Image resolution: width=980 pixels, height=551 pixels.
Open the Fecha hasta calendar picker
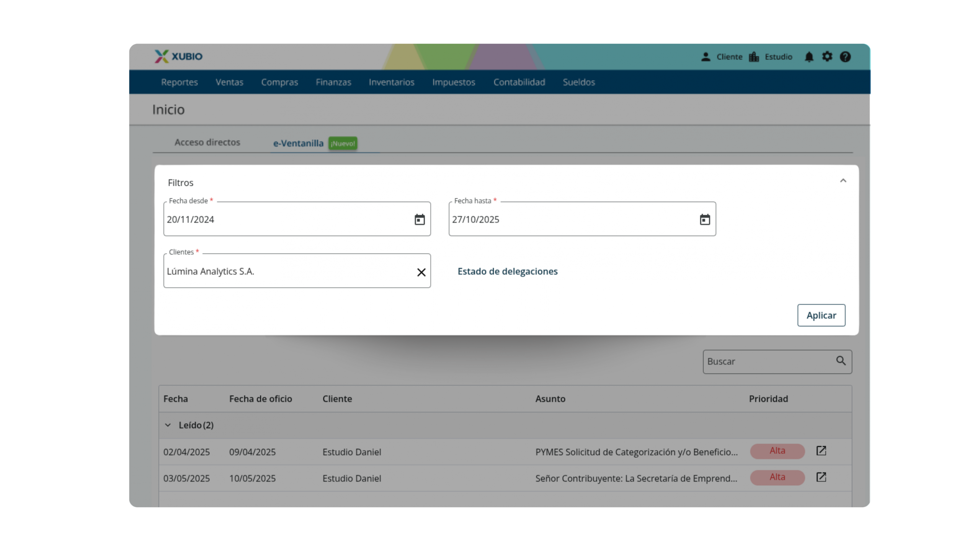[x=705, y=219]
